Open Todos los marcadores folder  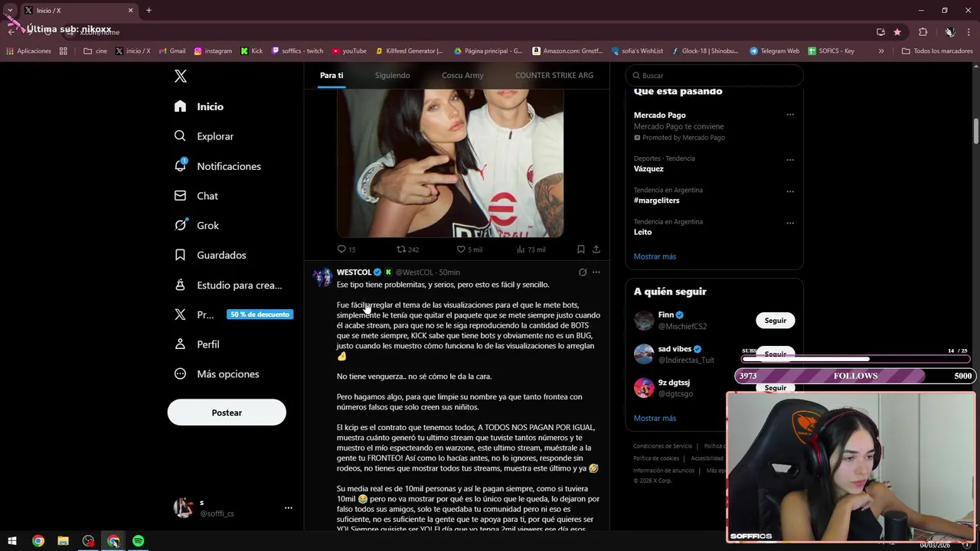click(937, 51)
